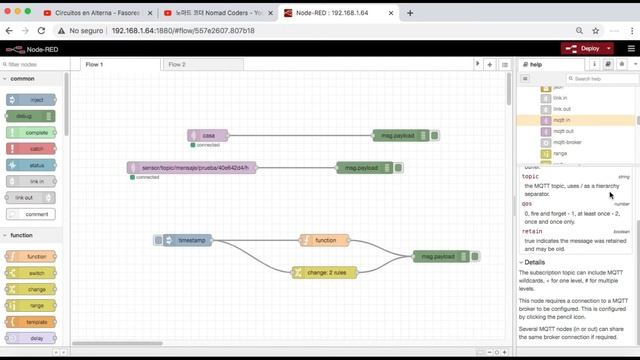Collapse the common palette category
The image size is (640, 360).
(x=31, y=78)
